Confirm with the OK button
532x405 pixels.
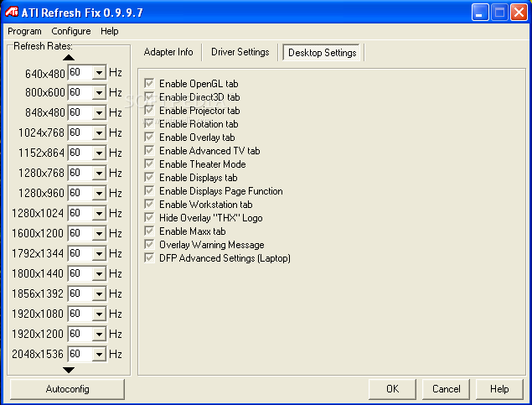point(392,389)
